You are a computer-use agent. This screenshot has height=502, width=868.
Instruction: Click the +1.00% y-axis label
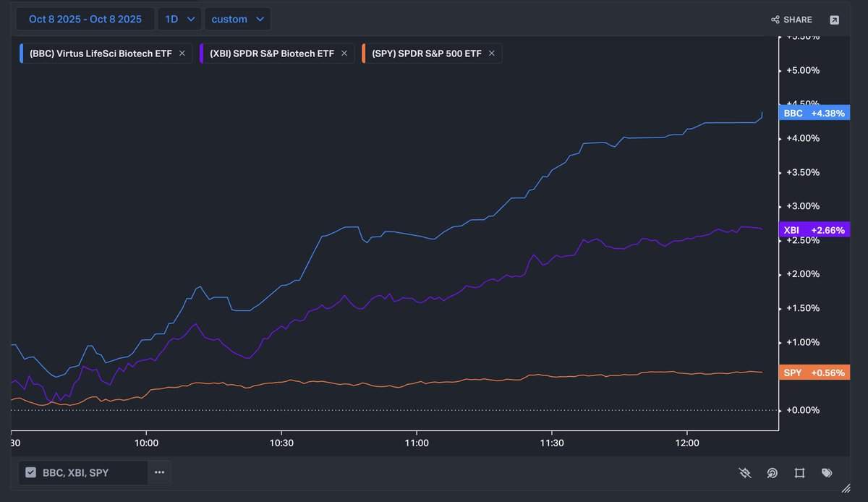coord(804,342)
